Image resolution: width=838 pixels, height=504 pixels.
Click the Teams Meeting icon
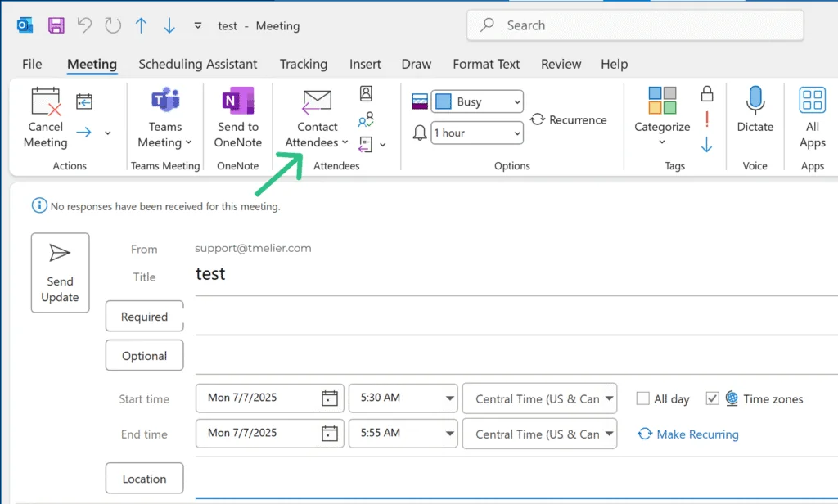[x=165, y=101]
